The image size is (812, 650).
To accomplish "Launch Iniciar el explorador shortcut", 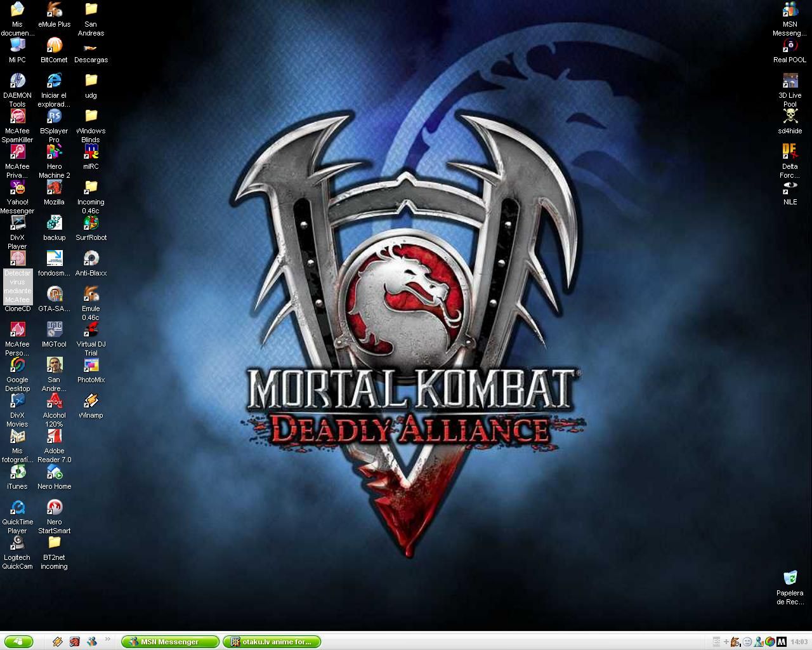I will tap(55, 81).
